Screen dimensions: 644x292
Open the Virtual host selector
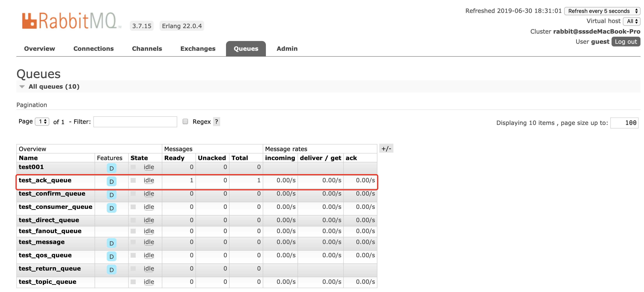pyautogui.click(x=631, y=21)
